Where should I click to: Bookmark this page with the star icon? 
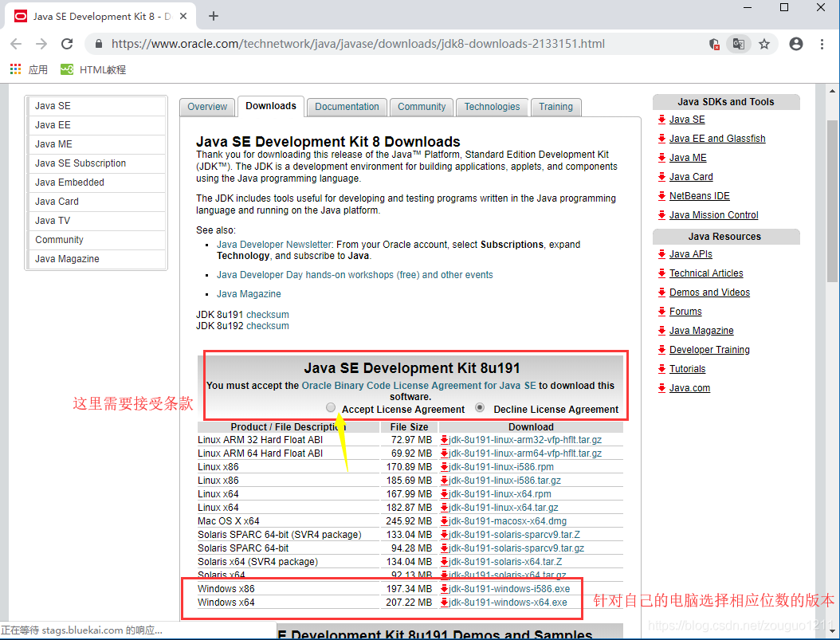[764, 44]
